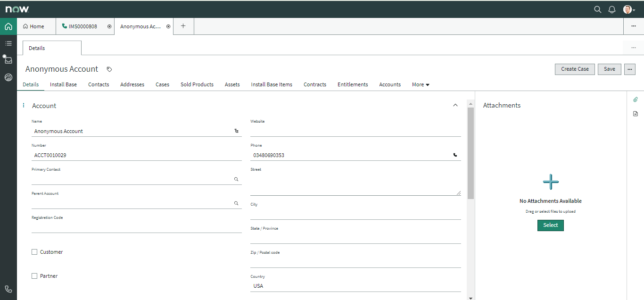Viewport: 644px width, 300px height.
Task: Click the paperclip attachments icon
Action: pyautogui.click(x=635, y=100)
